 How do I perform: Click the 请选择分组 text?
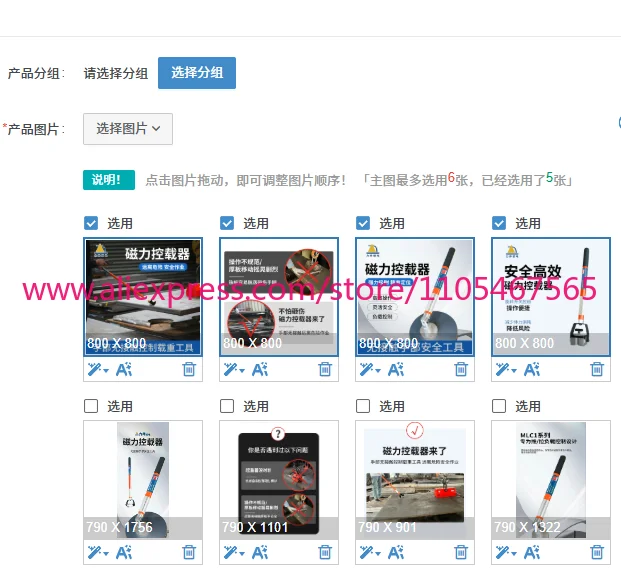116,73
